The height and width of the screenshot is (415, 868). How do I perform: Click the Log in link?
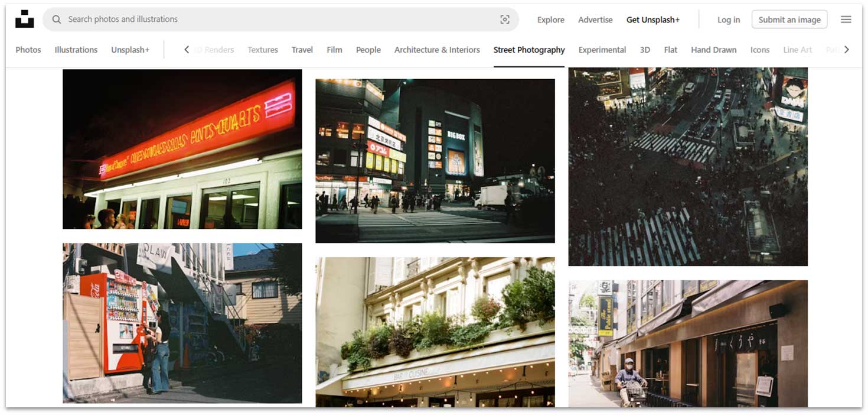click(x=728, y=20)
